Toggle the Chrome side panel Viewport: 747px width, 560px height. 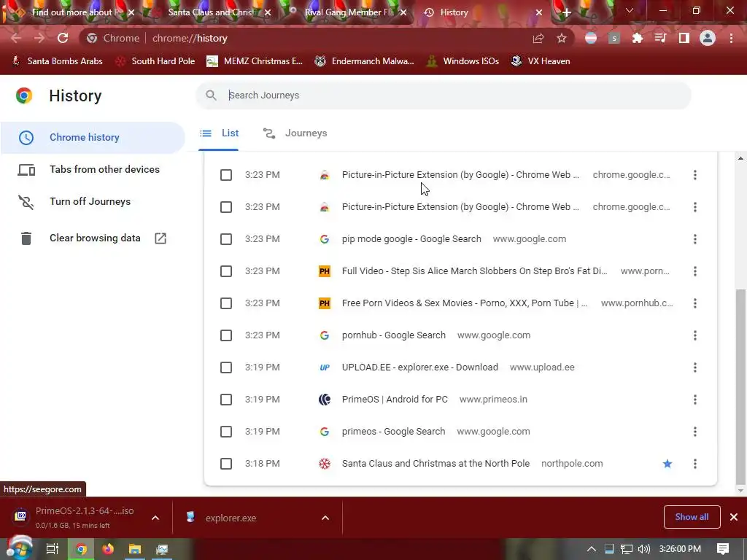point(684,38)
